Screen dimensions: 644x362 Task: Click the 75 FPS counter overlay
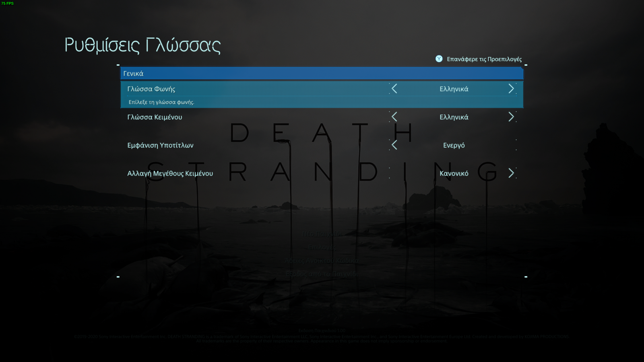tap(7, 3)
